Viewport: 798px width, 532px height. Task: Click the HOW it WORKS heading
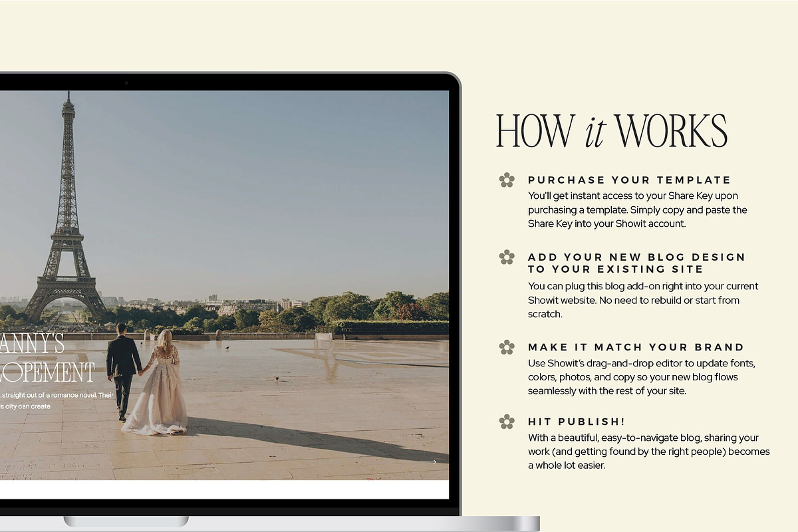[612, 131]
